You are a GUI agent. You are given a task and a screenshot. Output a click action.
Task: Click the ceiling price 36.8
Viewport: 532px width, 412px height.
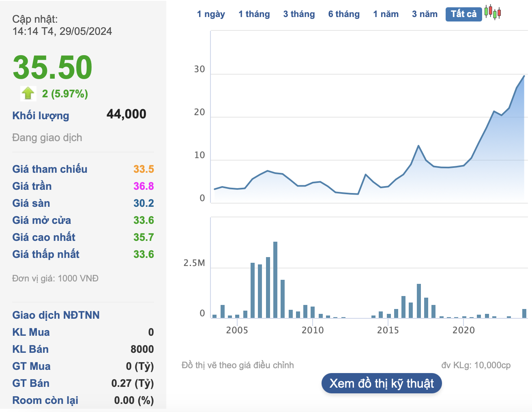[x=144, y=186]
